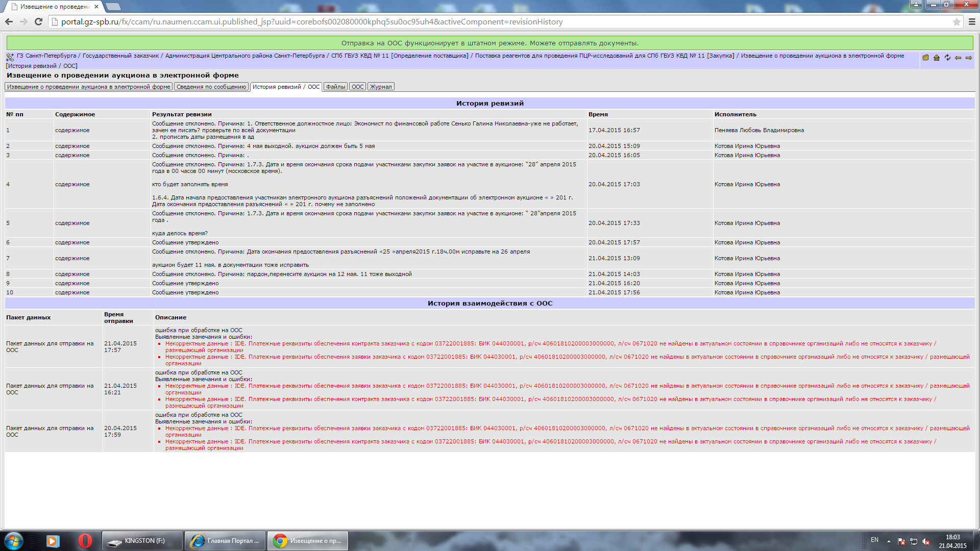Click the yellow folder icon in portal toolbar
The image size is (980, 551).
click(925, 58)
